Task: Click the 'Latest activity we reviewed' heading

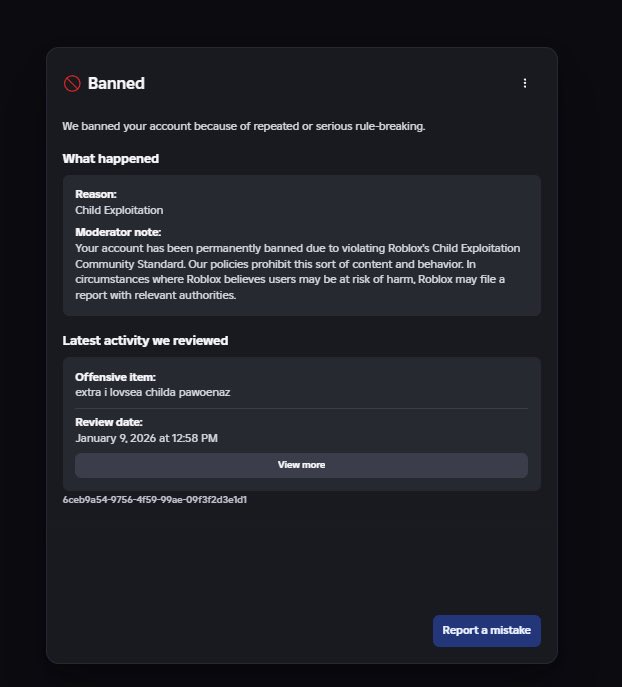Action: click(x=145, y=340)
